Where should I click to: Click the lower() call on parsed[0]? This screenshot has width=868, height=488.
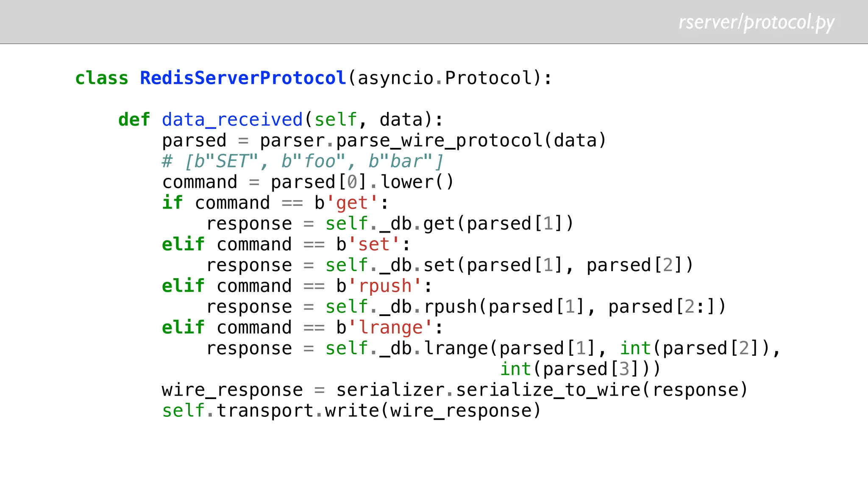pos(417,182)
